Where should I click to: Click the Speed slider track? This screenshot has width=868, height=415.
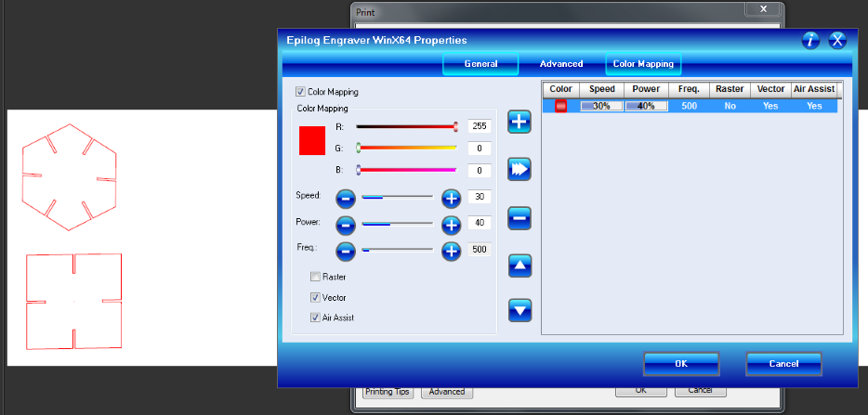(398, 197)
